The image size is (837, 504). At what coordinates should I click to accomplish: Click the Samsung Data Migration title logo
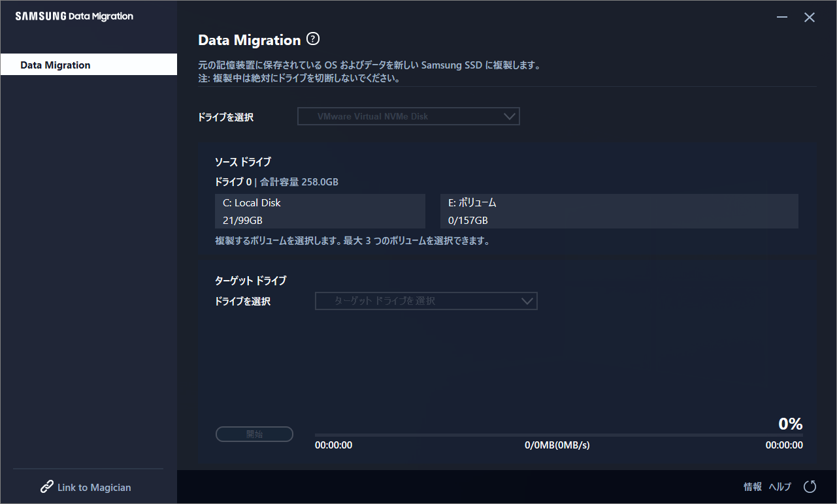coord(74,16)
